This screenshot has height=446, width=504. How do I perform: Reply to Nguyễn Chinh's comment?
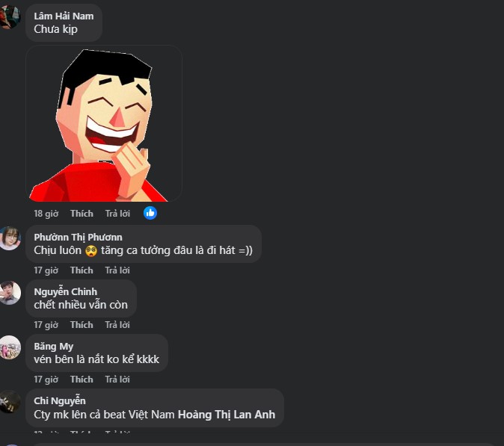117,325
